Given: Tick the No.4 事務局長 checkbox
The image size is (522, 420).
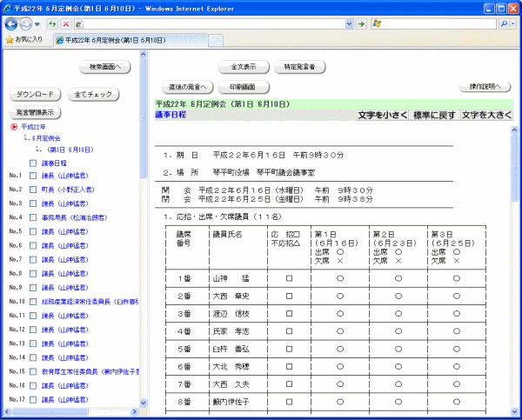Looking at the screenshot, I should click(33, 217).
